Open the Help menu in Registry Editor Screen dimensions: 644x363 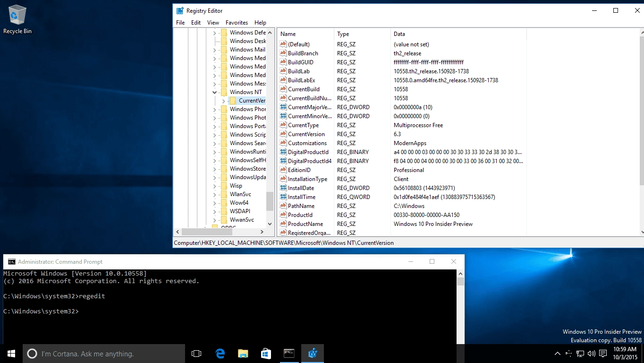point(260,23)
